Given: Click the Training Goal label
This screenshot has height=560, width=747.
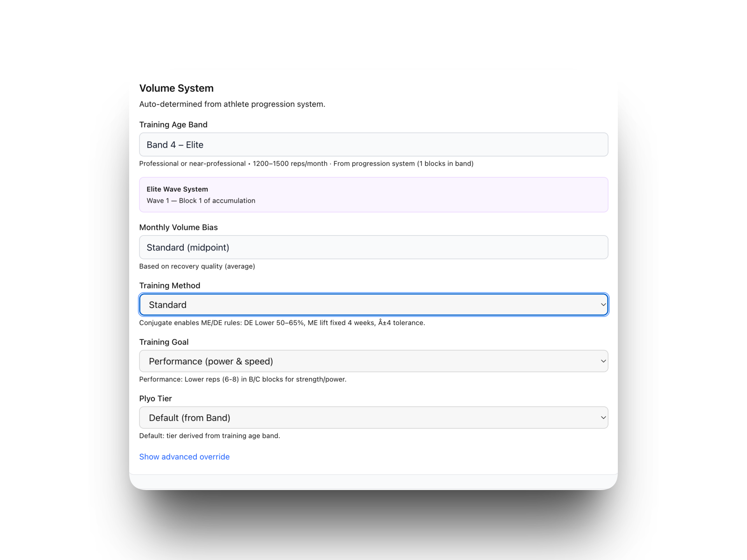Looking at the screenshot, I should click(x=164, y=342).
